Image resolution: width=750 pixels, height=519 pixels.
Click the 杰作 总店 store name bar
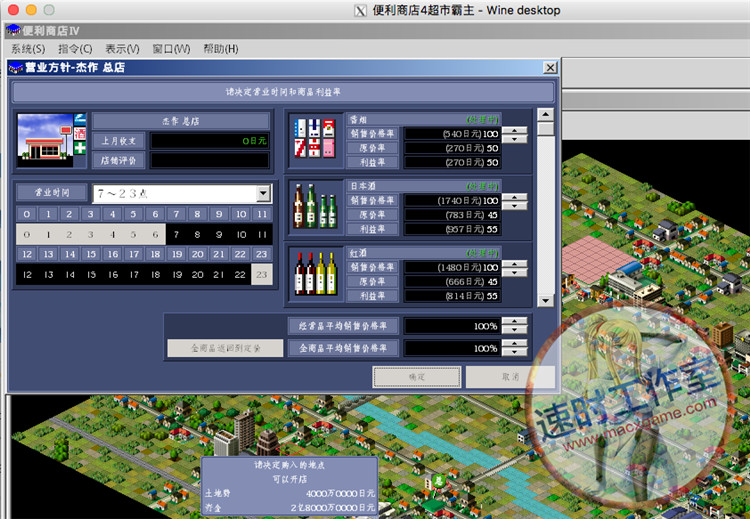pyautogui.click(x=181, y=121)
